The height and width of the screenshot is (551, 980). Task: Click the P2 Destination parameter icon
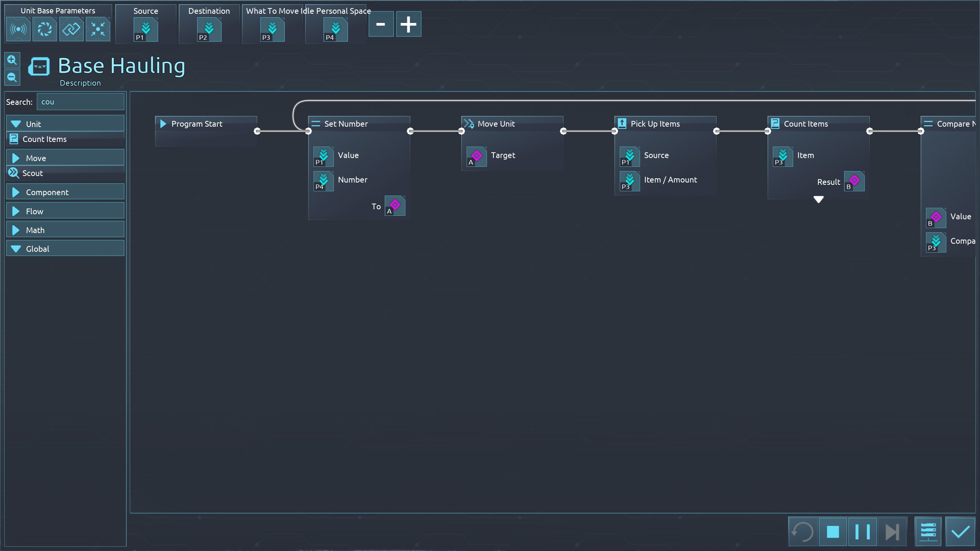pos(209,29)
